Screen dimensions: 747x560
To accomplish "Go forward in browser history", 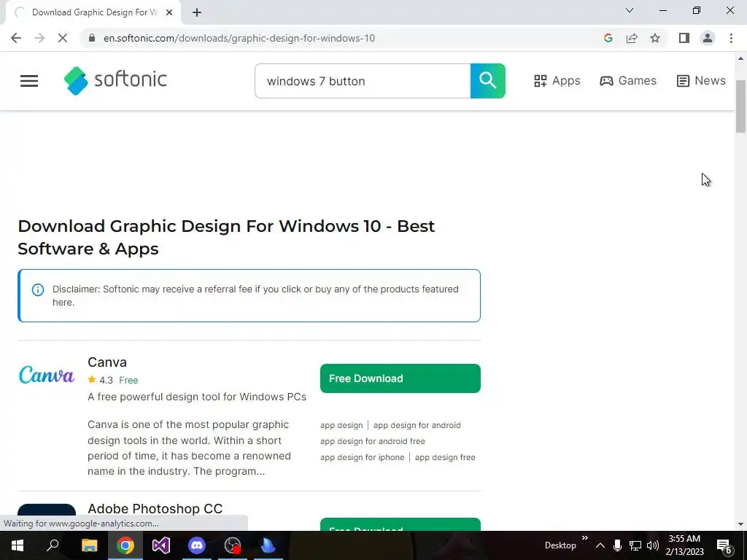I will point(39,38).
